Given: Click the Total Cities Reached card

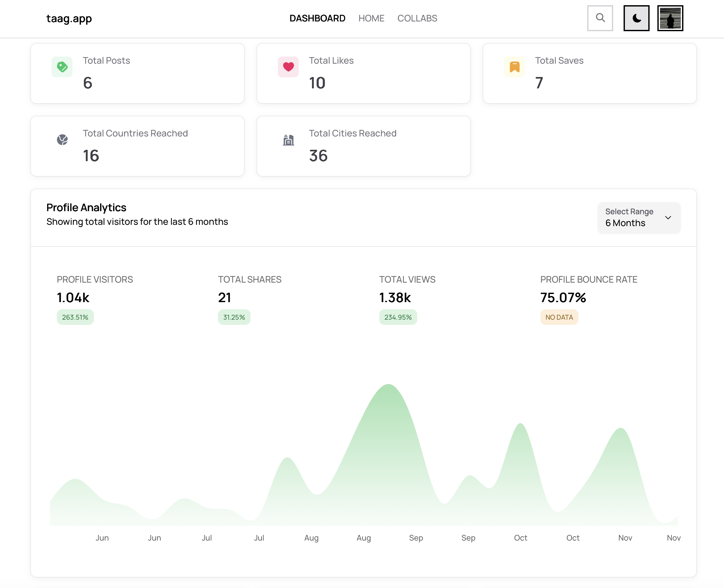Looking at the screenshot, I should (x=363, y=146).
